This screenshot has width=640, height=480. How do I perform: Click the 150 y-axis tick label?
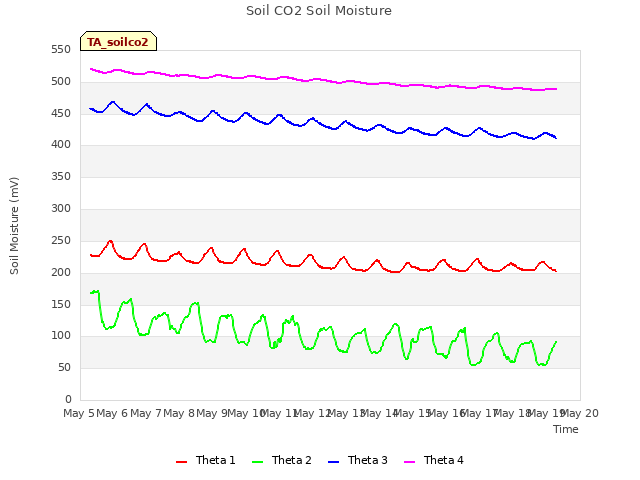click(61, 304)
